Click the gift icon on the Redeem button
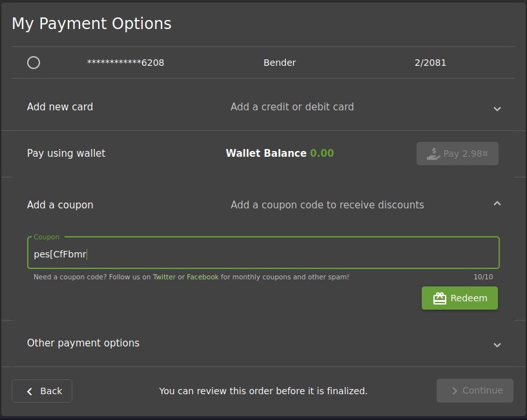 point(439,298)
